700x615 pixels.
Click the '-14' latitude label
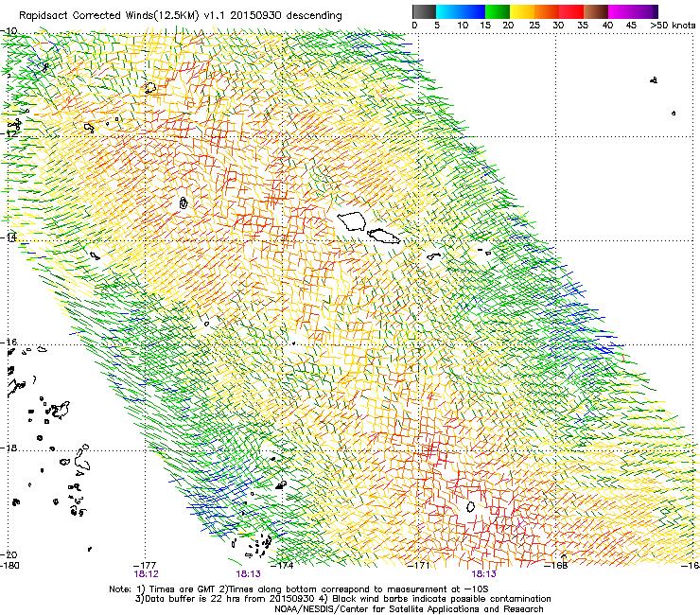9,238
